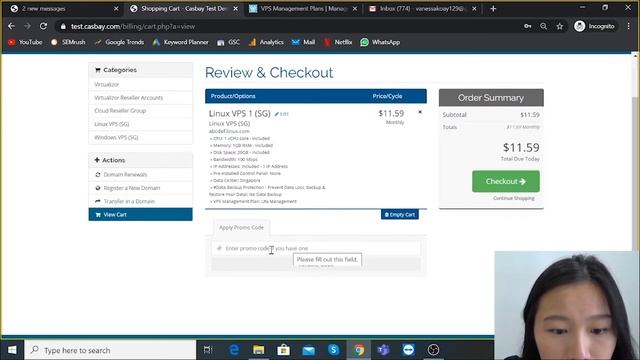Open TeamViewer from taskbar
This screenshot has height=360, width=640.
click(x=408, y=350)
